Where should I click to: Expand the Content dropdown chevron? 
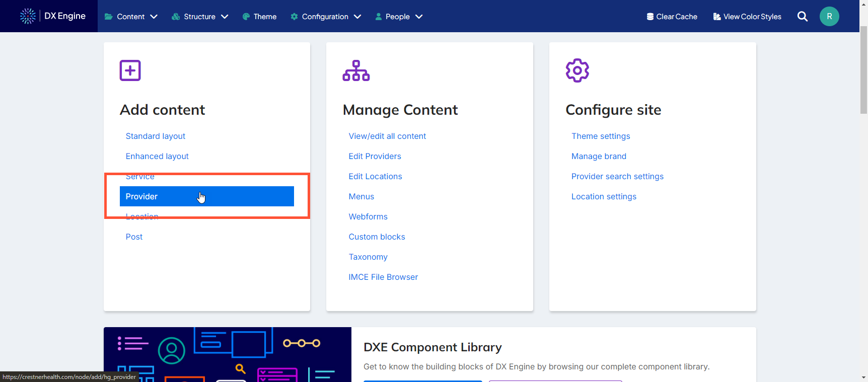(154, 17)
